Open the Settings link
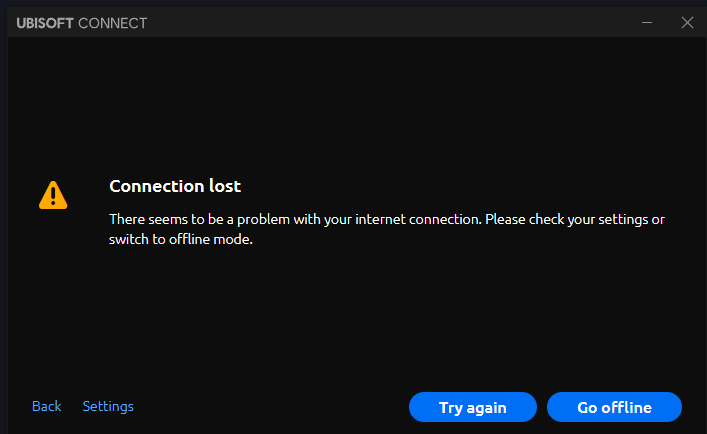707x434 pixels. pyautogui.click(x=108, y=406)
